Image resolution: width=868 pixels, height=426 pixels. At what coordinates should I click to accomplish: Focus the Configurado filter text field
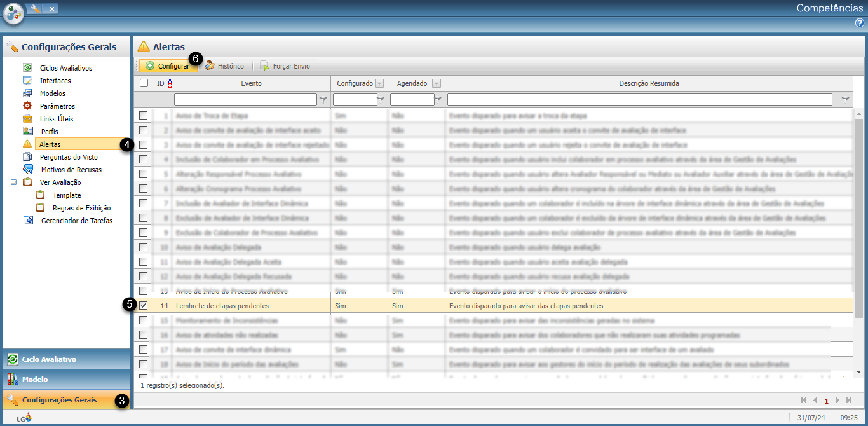355,100
